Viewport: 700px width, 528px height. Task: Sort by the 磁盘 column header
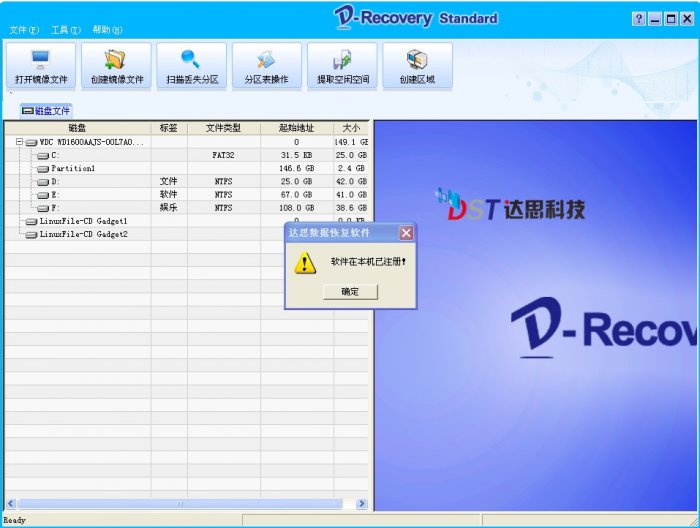tap(77, 128)
